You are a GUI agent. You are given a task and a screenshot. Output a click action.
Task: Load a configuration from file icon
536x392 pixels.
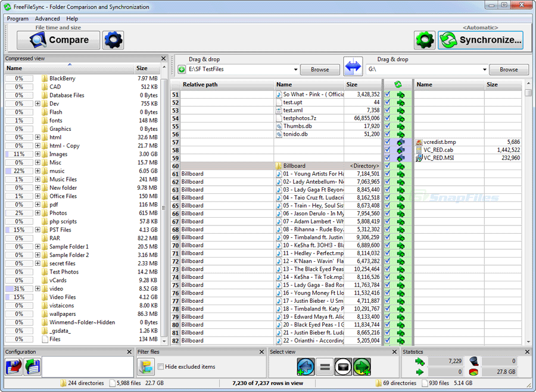pos(32,367)
